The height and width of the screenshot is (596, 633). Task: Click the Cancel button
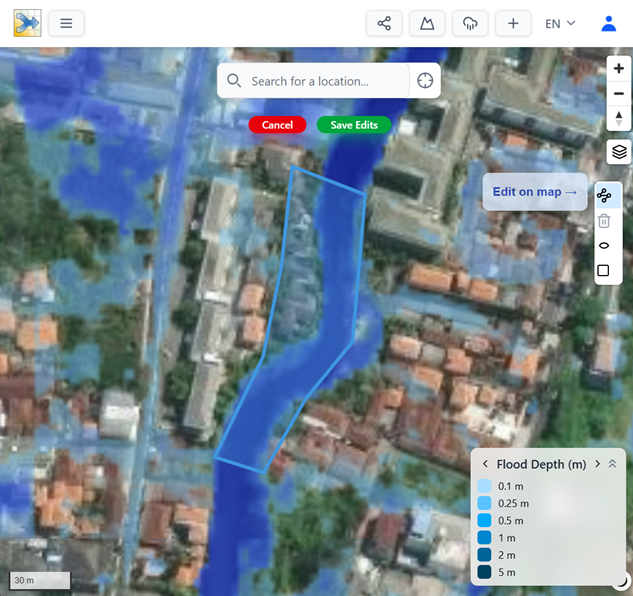[x=277, y=125]
